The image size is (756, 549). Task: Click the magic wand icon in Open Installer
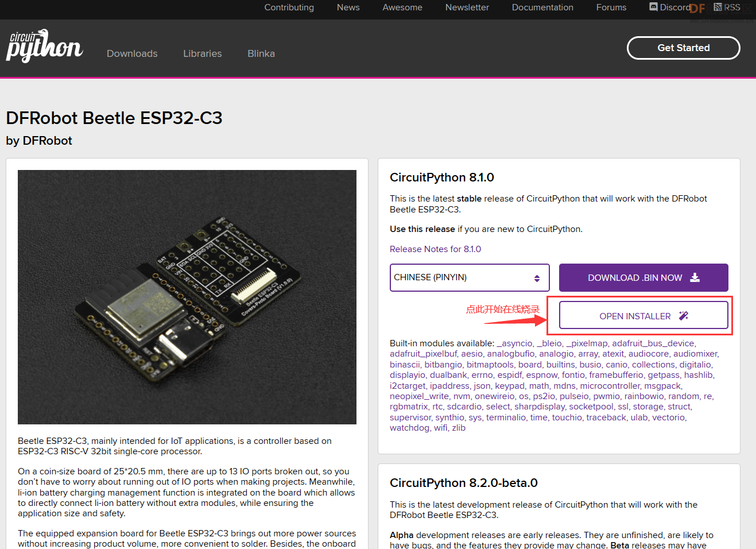click(x=683, y=316)
